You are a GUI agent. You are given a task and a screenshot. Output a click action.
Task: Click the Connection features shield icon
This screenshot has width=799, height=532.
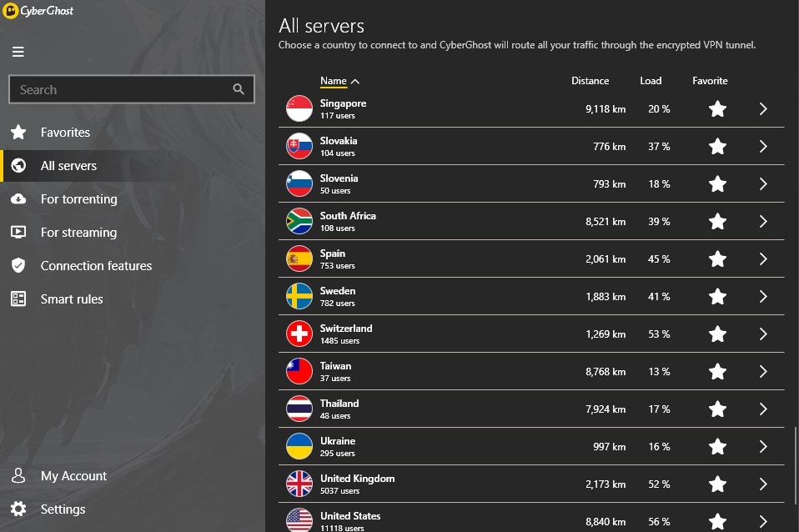click(18, 265)
